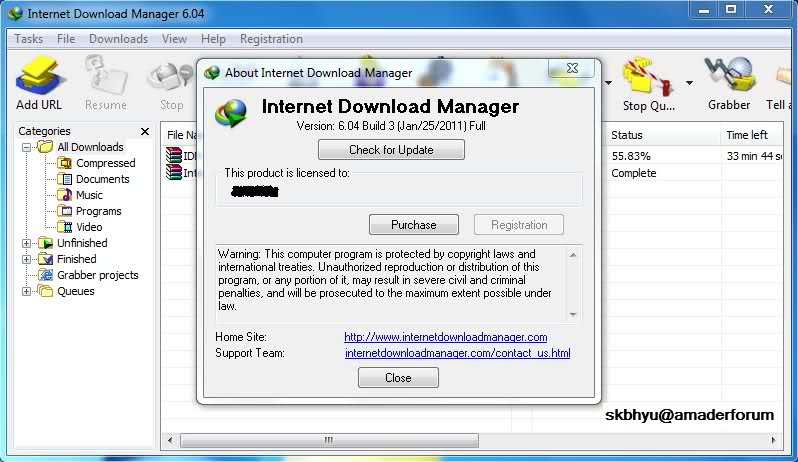Click the Finished folder icon

[x=46, y=259]
